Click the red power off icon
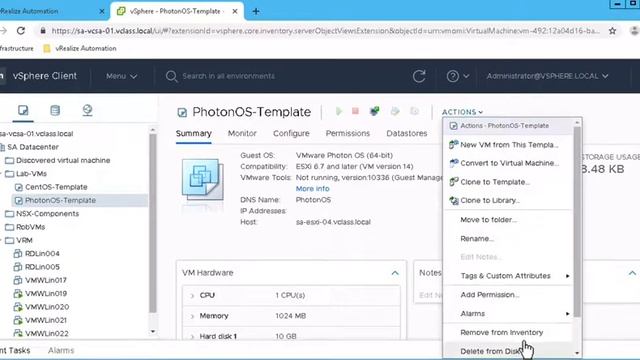640x360 pixels. [356, 111]
